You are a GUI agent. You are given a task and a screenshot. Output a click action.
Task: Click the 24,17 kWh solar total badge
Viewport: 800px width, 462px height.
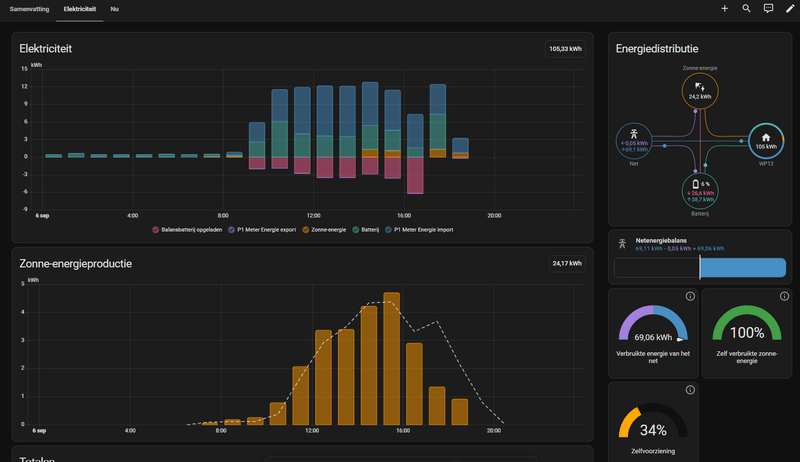click(x=567, y=264)
